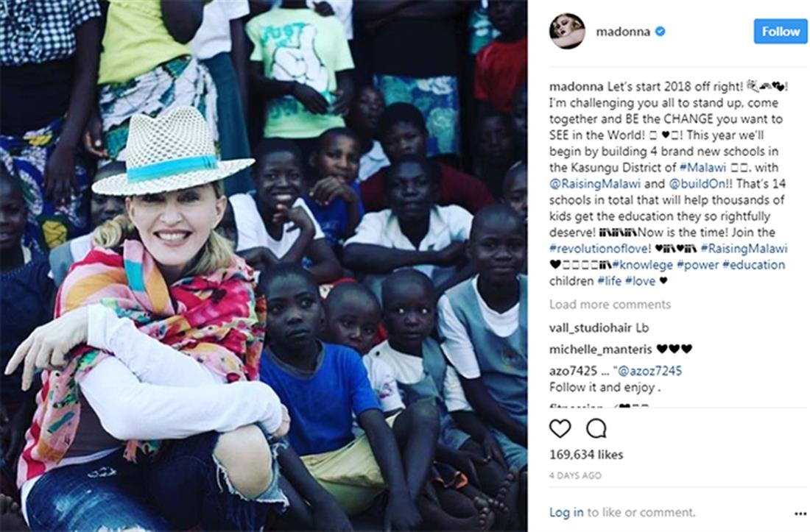
Task: Click the post photo of smiling children
Action: 264,266
